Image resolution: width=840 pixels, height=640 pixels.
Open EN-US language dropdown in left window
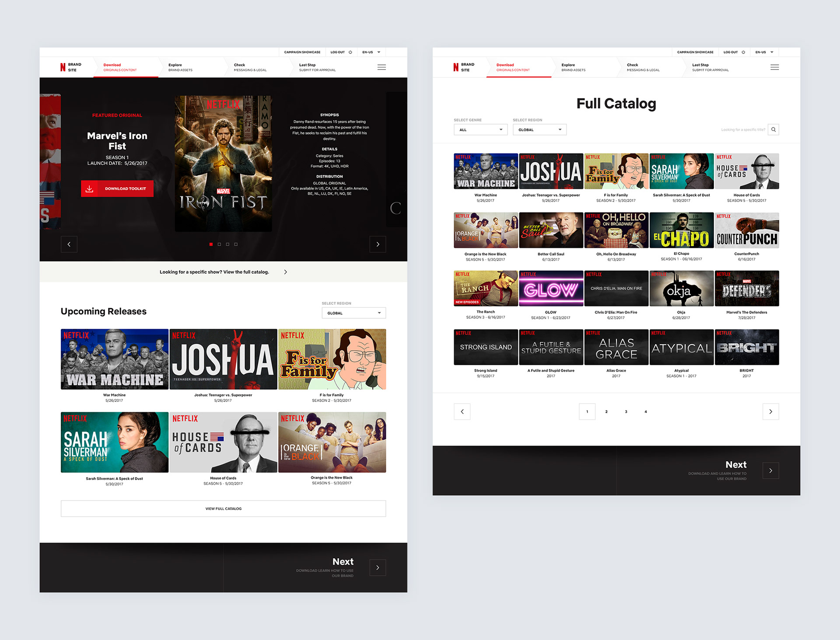(371, 52)
